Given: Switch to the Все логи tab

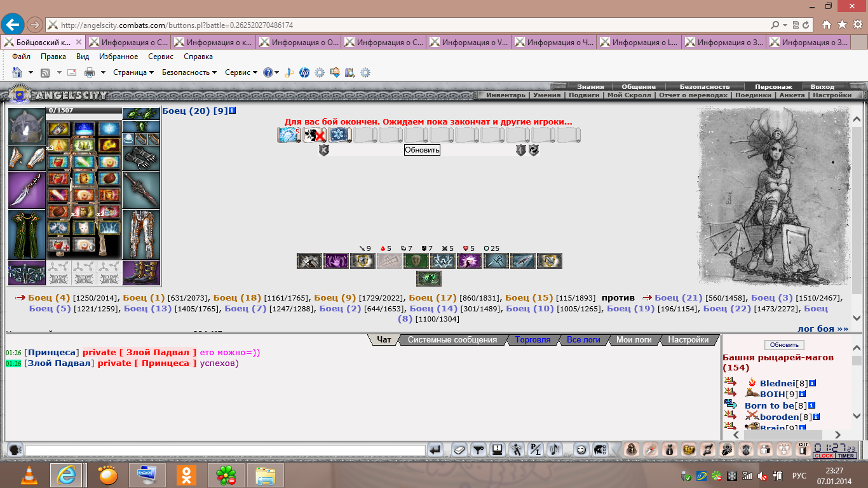Looking at the screenshot, I should pos(583,340).
